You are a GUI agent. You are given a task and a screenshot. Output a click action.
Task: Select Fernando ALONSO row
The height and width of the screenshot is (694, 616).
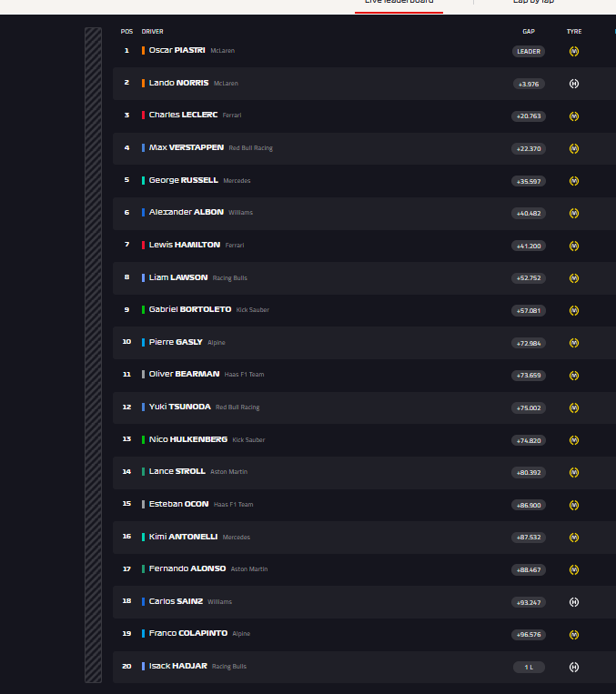[x=364, y=569]
